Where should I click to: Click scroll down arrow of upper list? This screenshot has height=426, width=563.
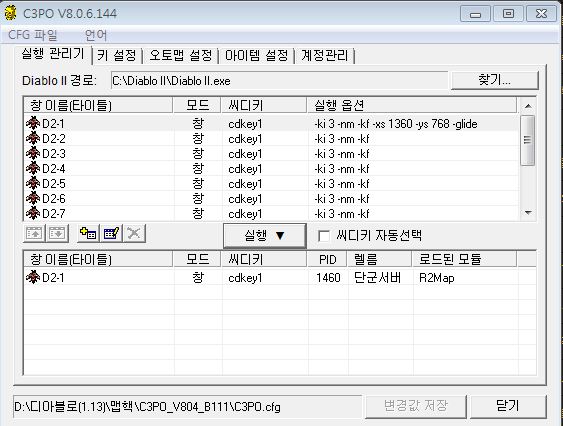click(x=528, y=213)
